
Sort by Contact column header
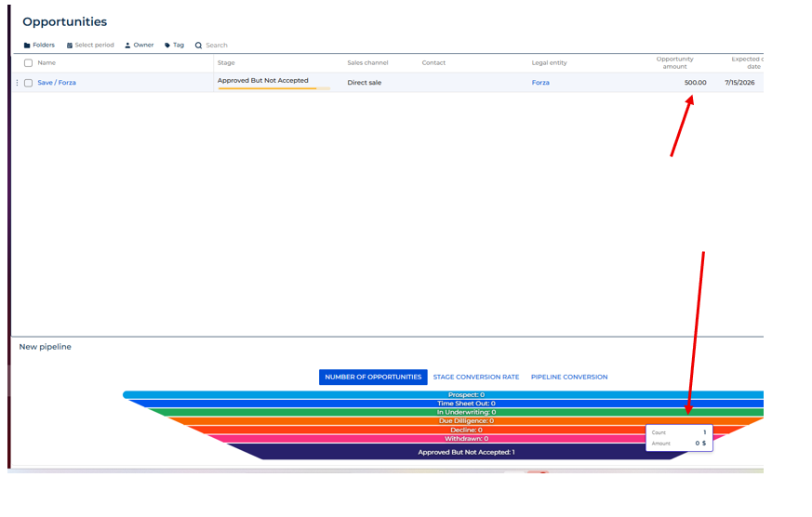[433, 63]
